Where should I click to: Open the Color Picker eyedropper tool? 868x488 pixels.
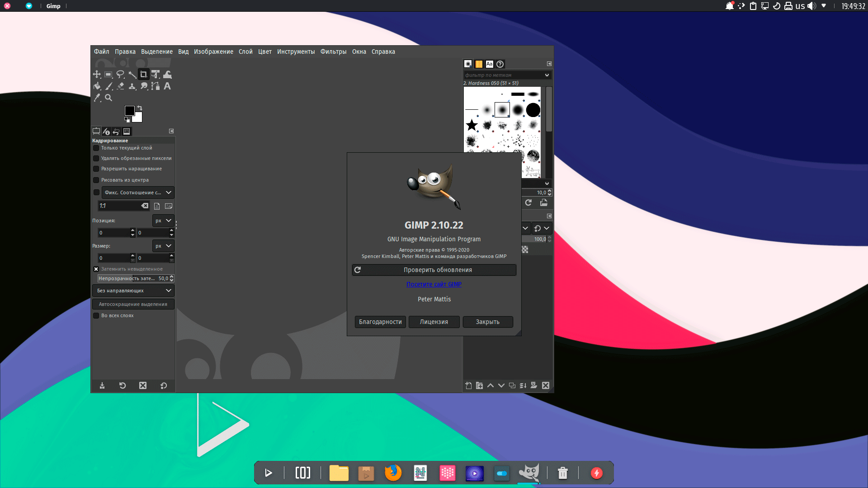click(x=97, y=98)
